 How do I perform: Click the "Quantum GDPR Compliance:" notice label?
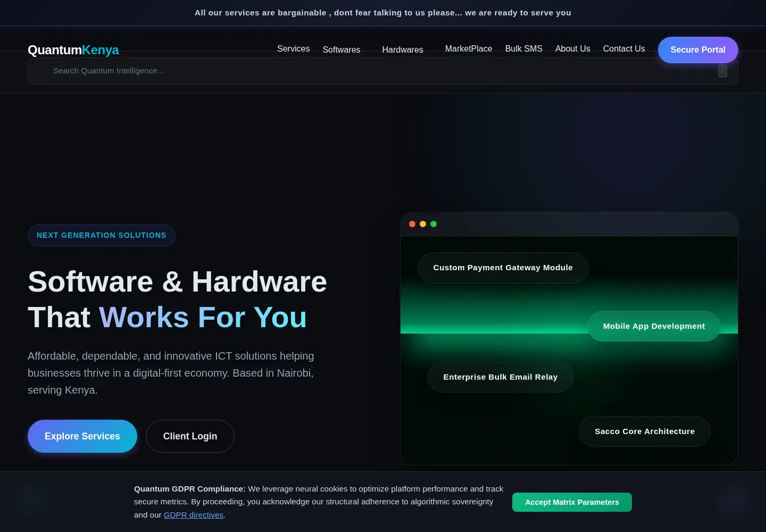click(190, 489)
